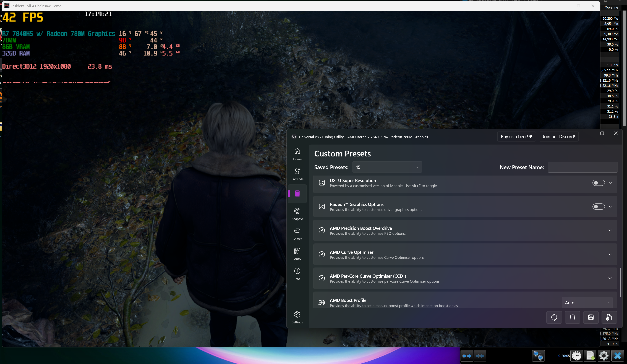Open AMD Boost Profile Auto dropdown
Image resolution: width=627 pixels, height=364 pixels.
tap(586, 303)
